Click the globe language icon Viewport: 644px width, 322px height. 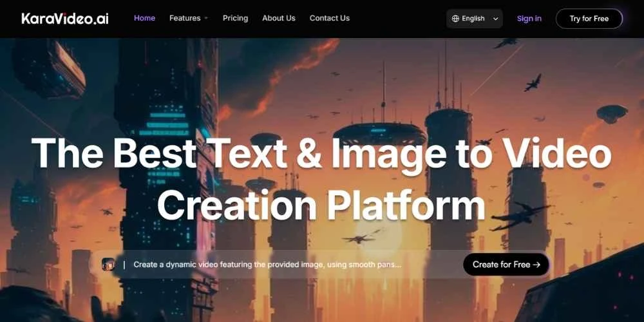pos(455,19)
